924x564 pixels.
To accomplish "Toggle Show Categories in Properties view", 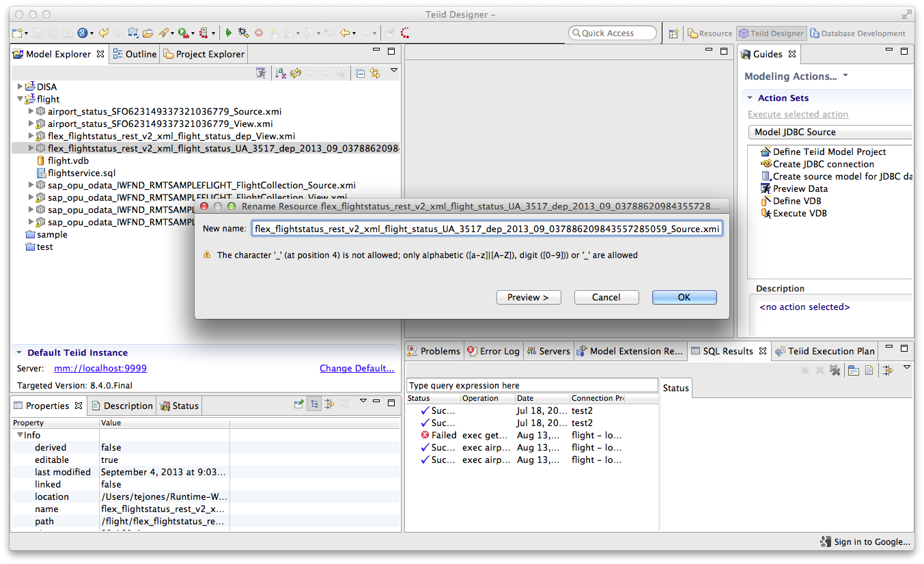I will coord(314,404).
